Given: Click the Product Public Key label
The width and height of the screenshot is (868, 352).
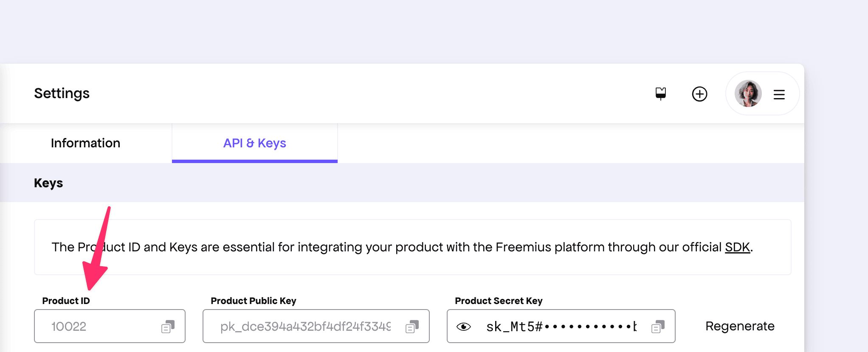Looking at the screenshot, I should 254,301.
